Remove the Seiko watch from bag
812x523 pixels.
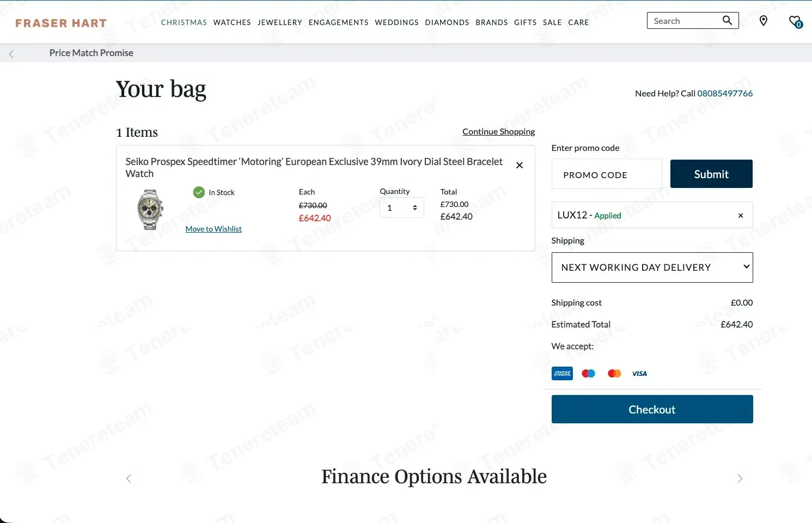(x=520, y=165)
